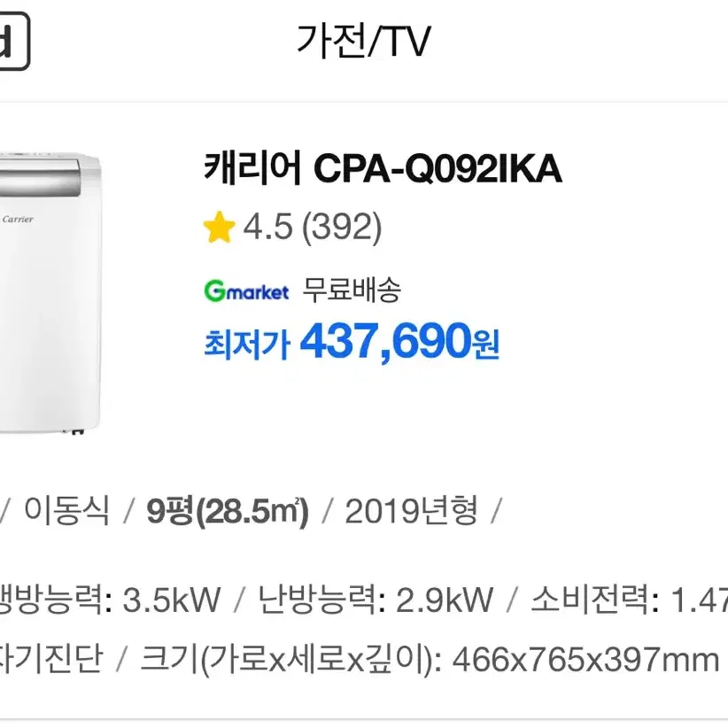This screenshot has height=728, width=728.
Task: Open the Carrier air conditioner product image
Action: [50, 292]
